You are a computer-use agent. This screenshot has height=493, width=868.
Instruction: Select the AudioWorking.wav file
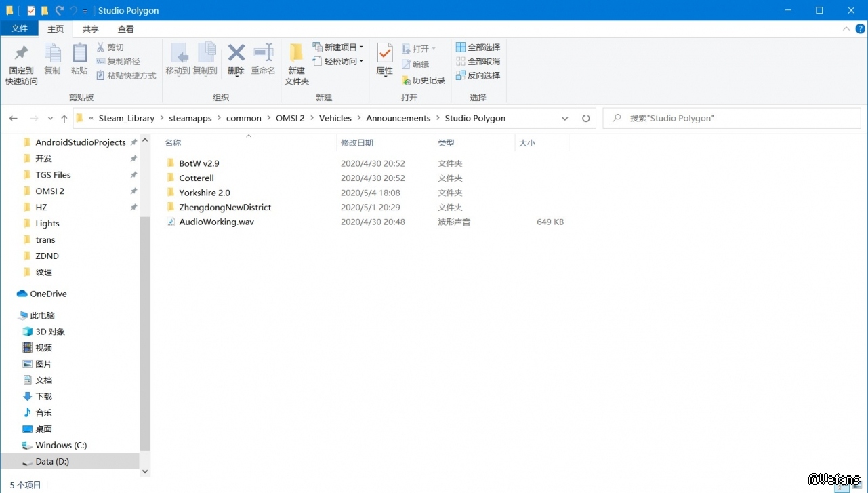pos(216,222)
